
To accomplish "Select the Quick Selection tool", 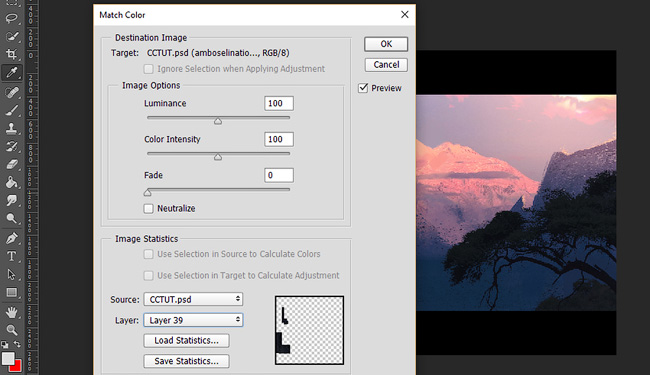I will [x=12, y=36].
